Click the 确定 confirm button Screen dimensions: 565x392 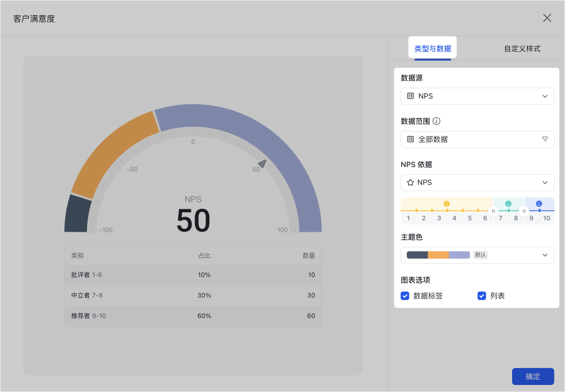(533, 376)
